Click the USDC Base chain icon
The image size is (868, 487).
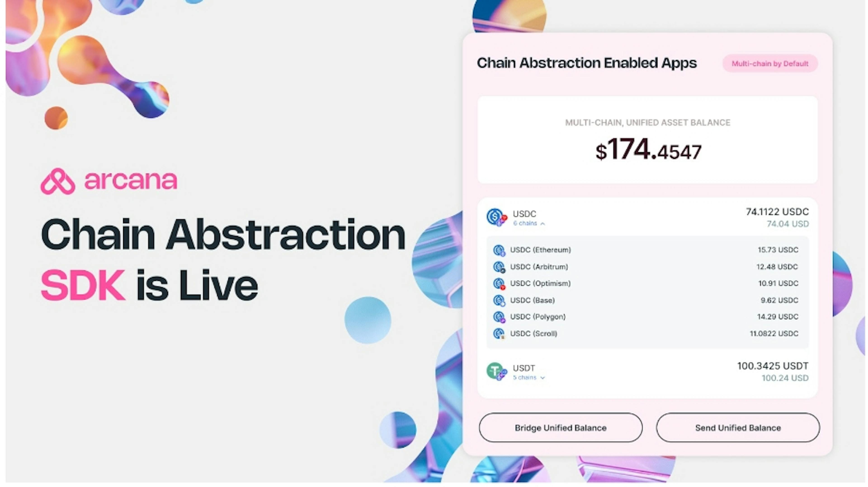(x=498, y=300)
